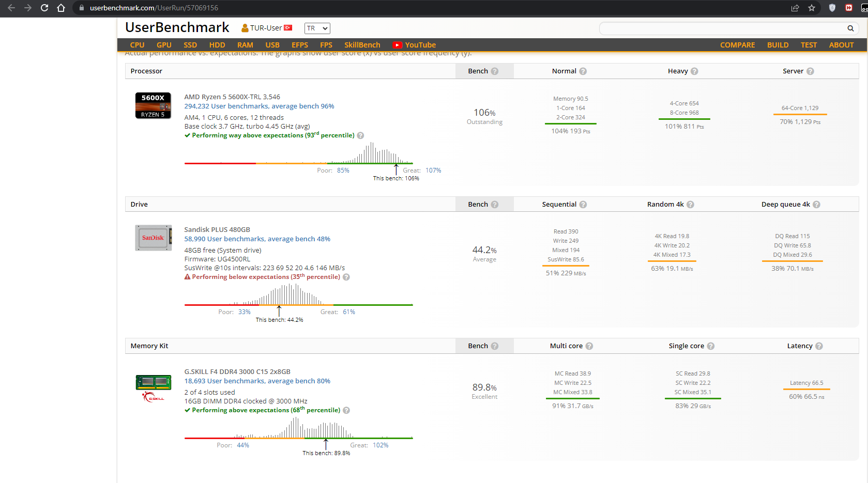Viewport: 868px width, 483px height.
Task: Click the Sandisk PLUS 480GB title
Action: click(217, 230)
